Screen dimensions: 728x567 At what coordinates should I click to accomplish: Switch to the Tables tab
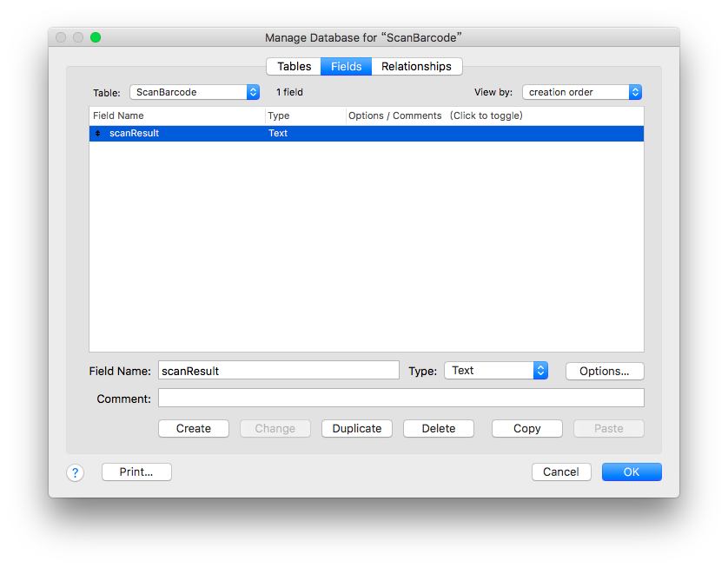click(x=294, y=66)
